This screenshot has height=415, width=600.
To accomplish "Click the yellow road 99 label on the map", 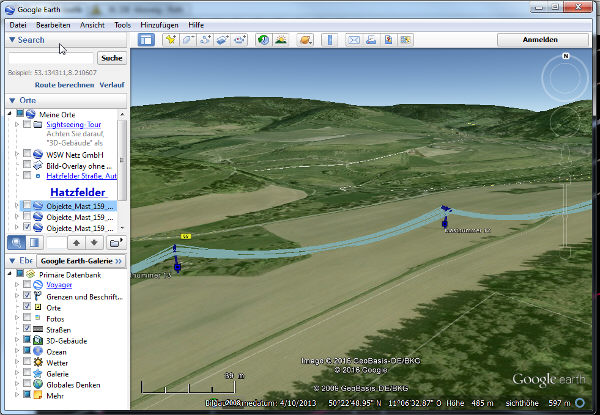I will (186, 236).
